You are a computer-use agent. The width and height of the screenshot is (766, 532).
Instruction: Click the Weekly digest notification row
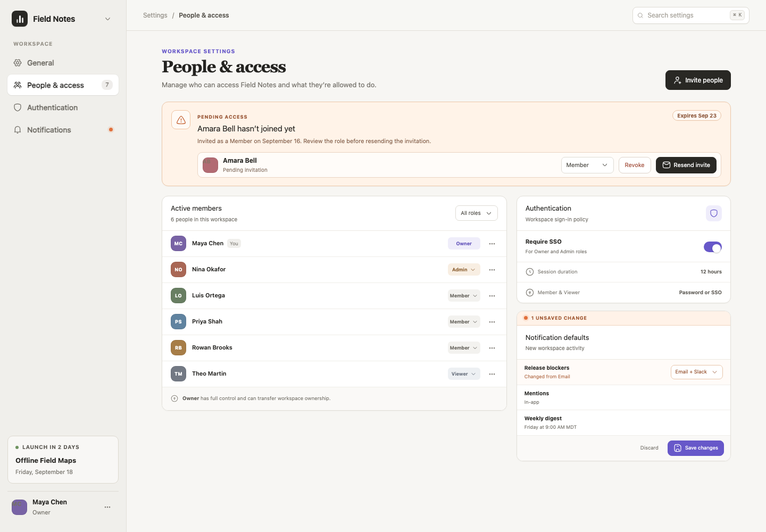point(623,423)
